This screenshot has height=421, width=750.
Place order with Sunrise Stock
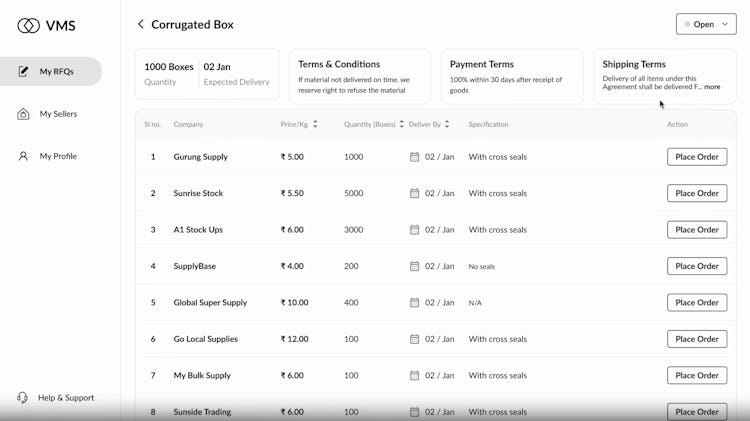pyautogui.click(x=697, y=193)
